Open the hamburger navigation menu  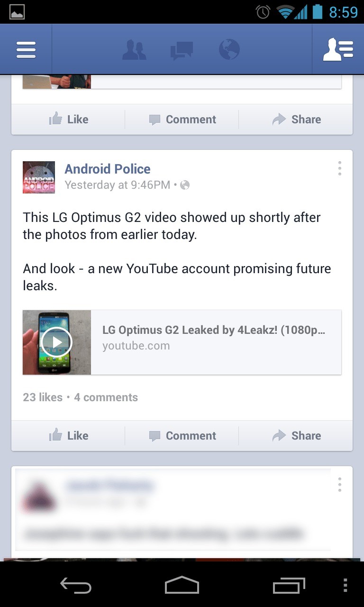[26, 49]
